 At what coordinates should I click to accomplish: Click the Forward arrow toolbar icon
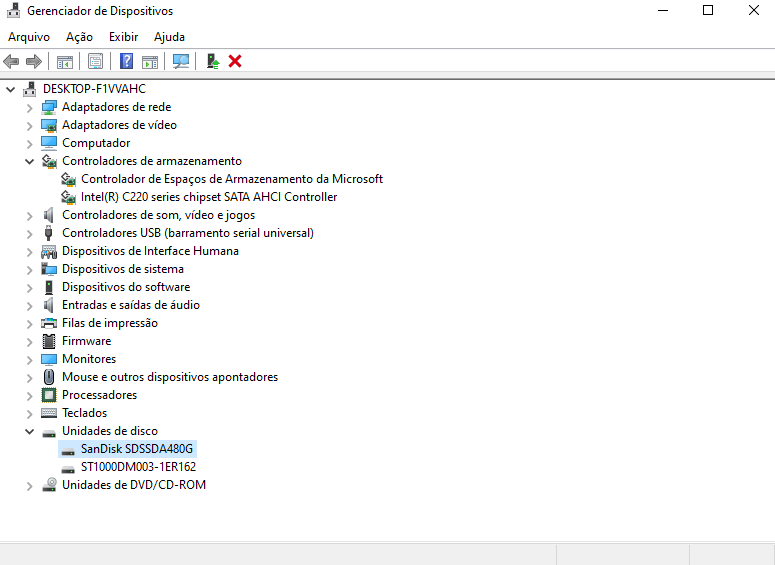[x=34, y=62]
